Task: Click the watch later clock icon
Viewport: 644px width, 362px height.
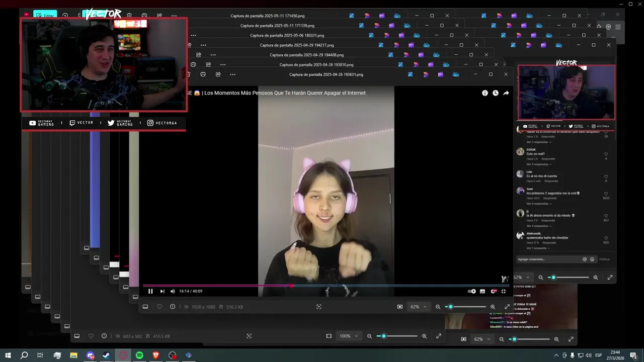Action: (496, 93)
